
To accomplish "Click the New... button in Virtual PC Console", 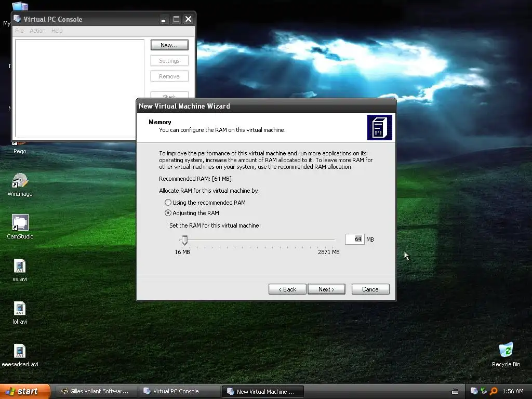I will tap(169, 45).
